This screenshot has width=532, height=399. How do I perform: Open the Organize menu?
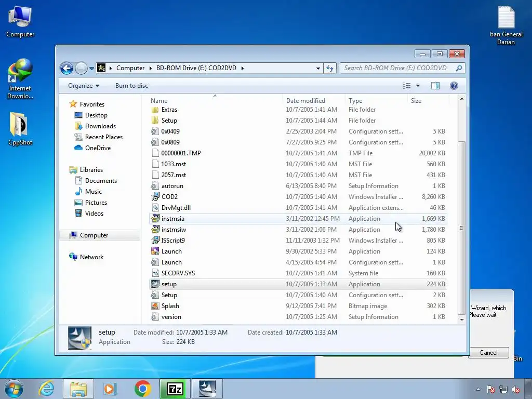pos(84,86)
